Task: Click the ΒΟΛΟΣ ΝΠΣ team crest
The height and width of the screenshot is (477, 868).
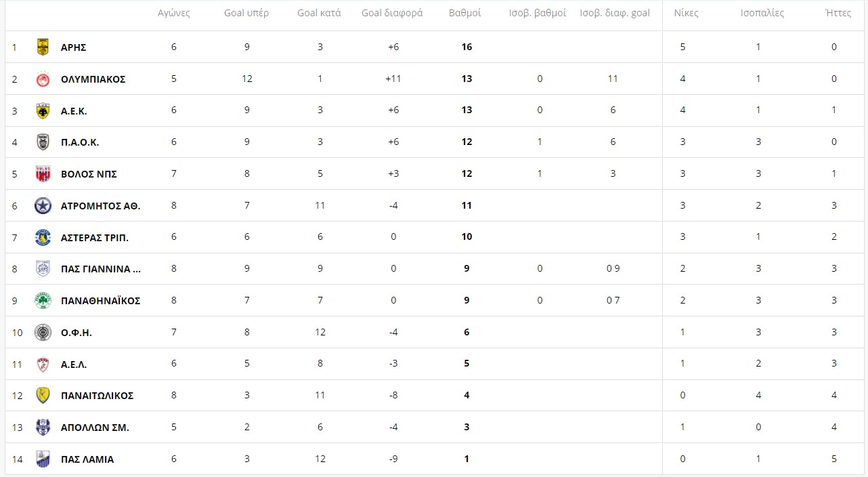Action: click(x=43, y=173)
